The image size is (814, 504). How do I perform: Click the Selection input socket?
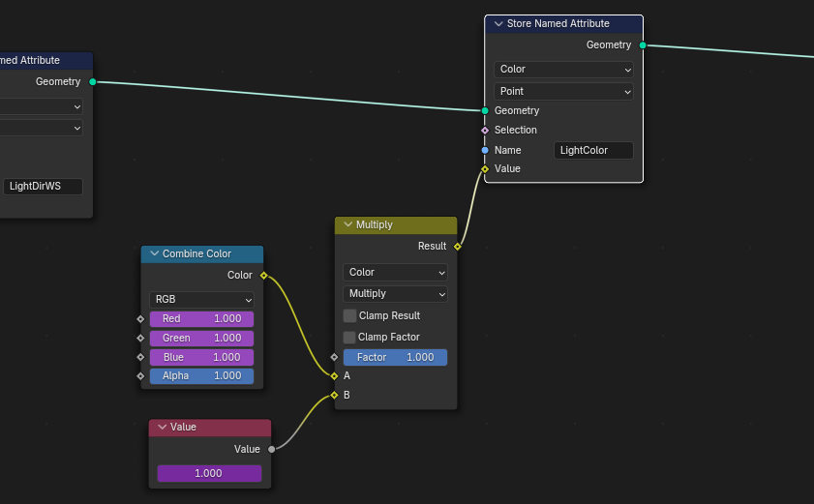pos(485,131)
